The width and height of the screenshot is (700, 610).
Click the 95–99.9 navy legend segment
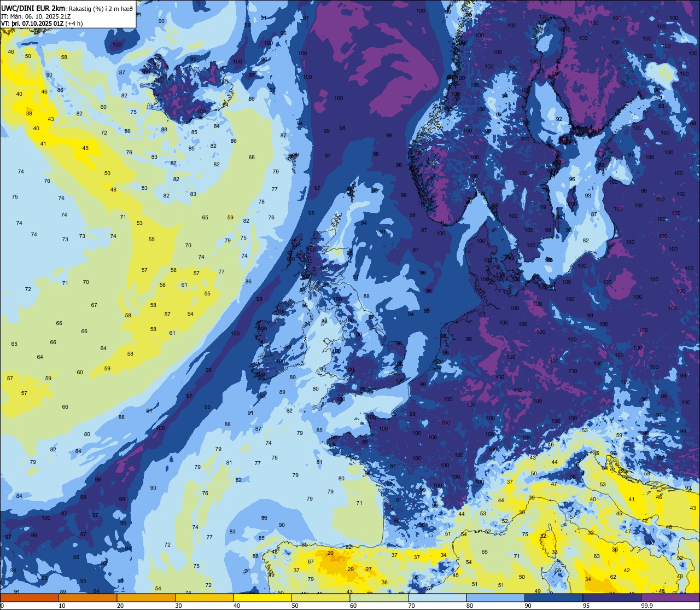612,597
